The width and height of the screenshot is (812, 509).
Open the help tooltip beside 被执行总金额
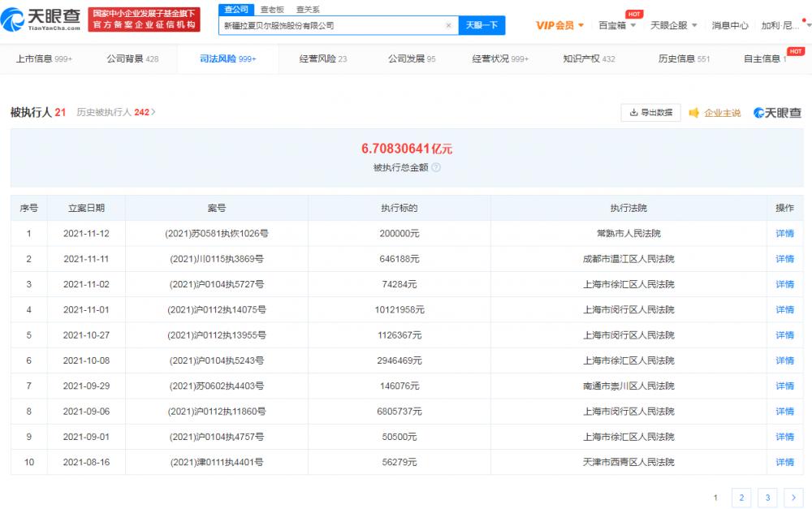(x=436, y=166)
